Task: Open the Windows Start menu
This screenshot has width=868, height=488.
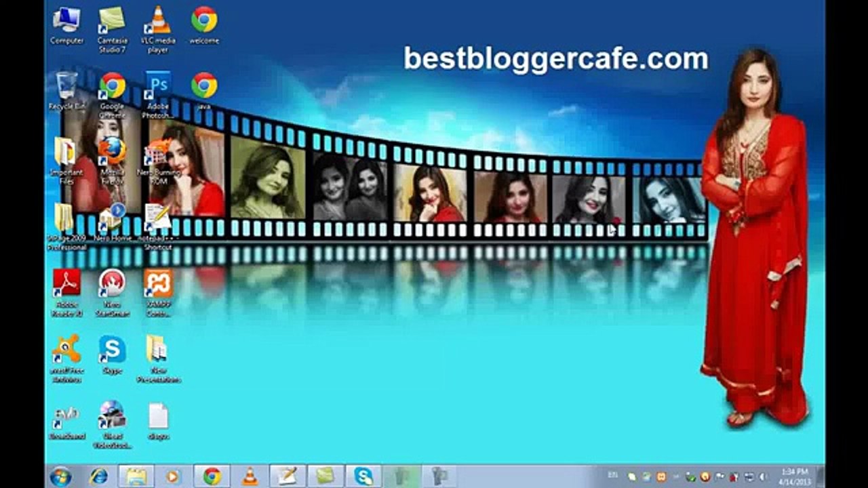Action: pos(60,476)
